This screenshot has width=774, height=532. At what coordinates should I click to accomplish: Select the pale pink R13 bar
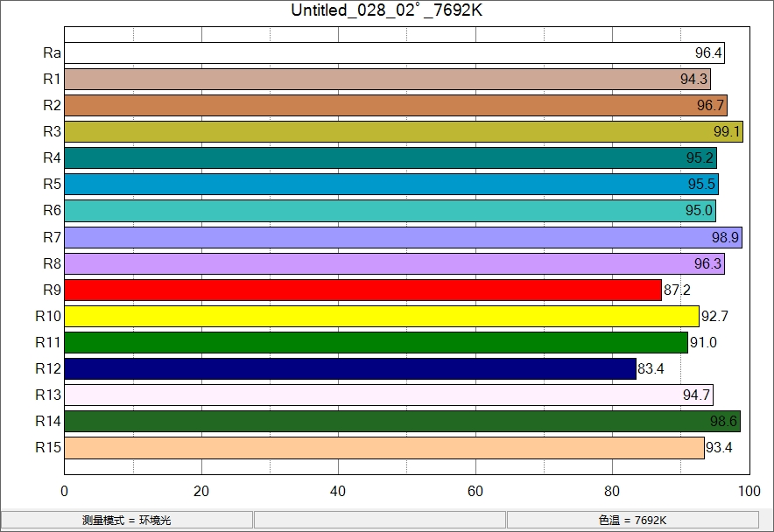click(x=388, y=395)
